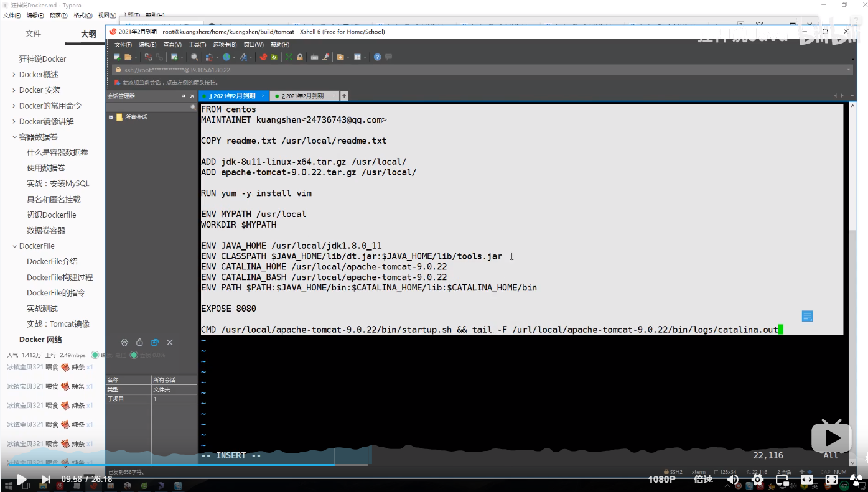Click red Xshell swirl icon
Image resolution: width=868 pixels, height=492 pixels.
(x=264, y=57)
